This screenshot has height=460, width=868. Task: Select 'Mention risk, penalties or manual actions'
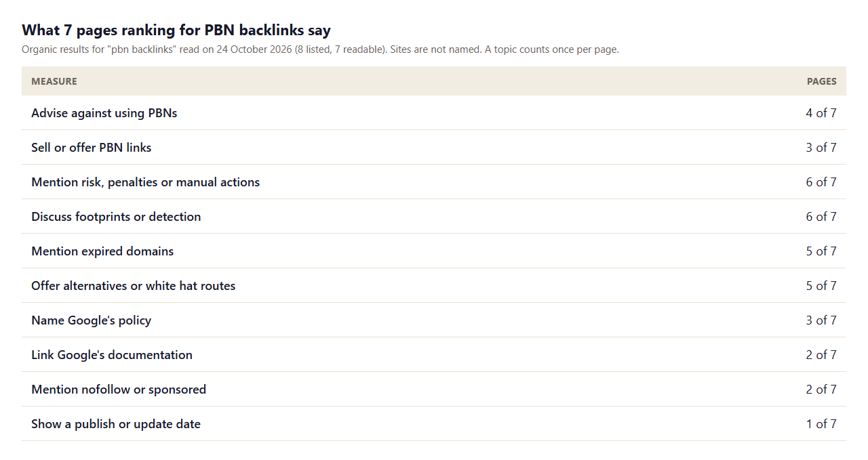coord(146,182)
